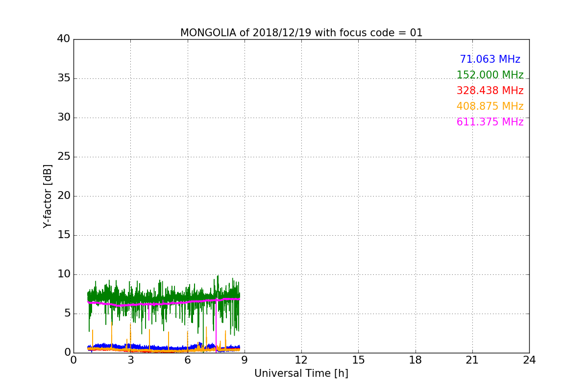Click the x-axis tick label 15
588x392 pixels.
click(x=358, y=360)
